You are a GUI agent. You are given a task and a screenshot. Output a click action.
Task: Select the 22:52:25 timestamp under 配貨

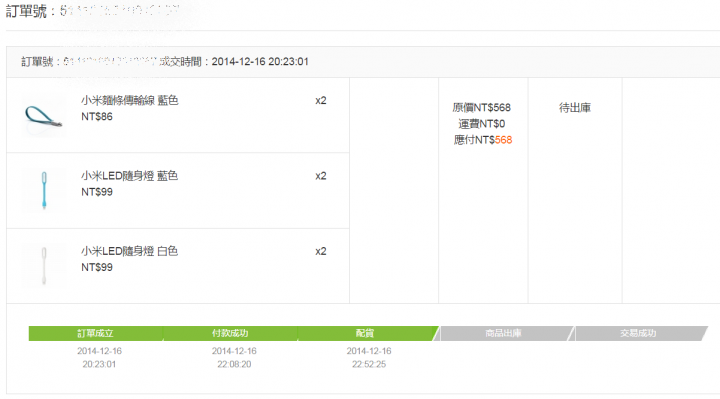tap(369, 364)
